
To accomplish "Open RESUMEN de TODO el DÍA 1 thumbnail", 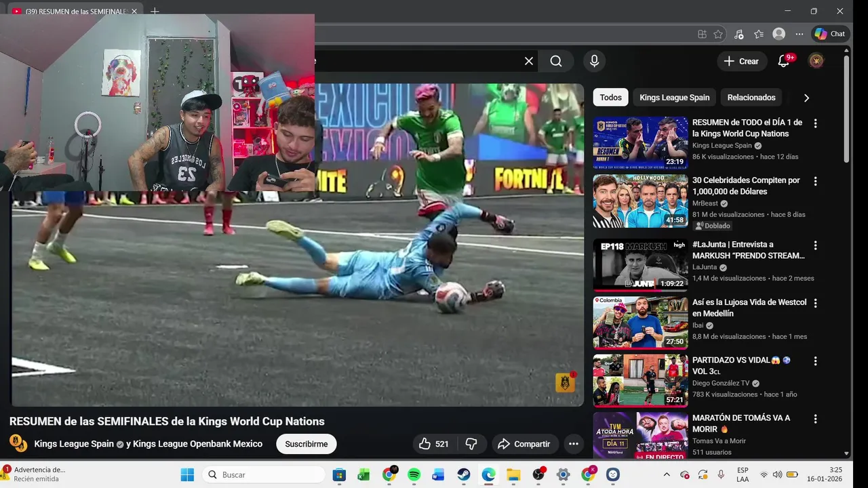I will (x=641, y=142).
